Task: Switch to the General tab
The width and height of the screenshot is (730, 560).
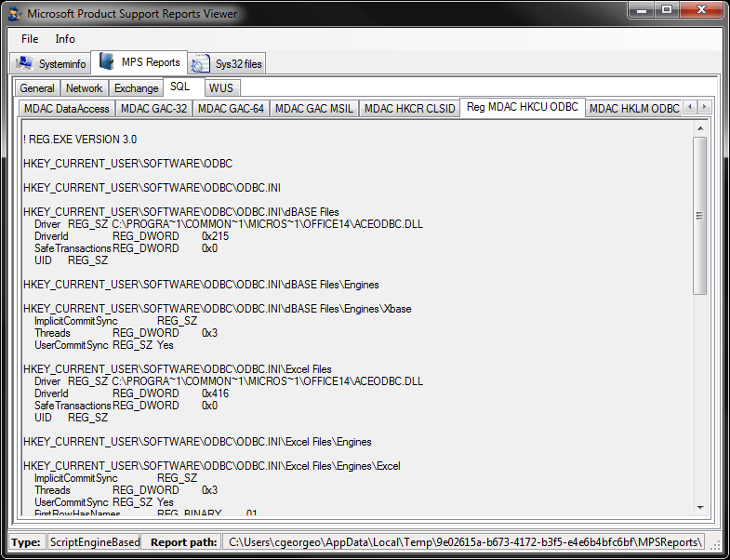Action: click(x=37, y=88)
